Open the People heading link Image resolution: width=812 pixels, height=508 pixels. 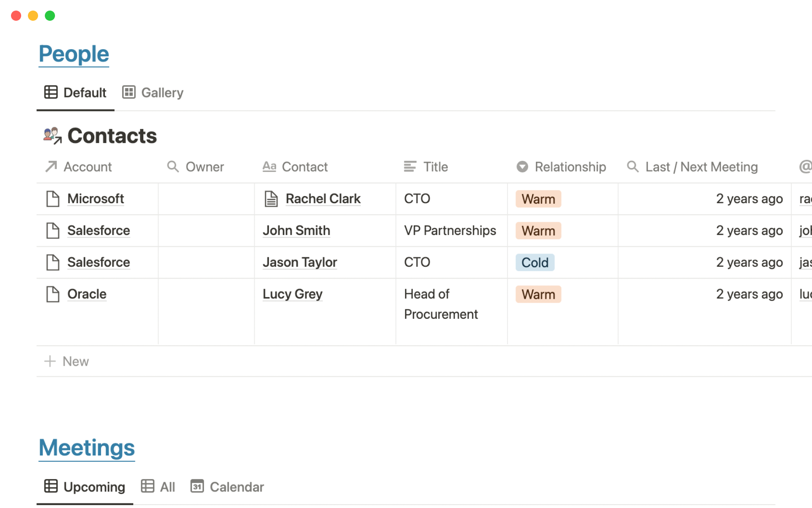[x=74, y=54]
